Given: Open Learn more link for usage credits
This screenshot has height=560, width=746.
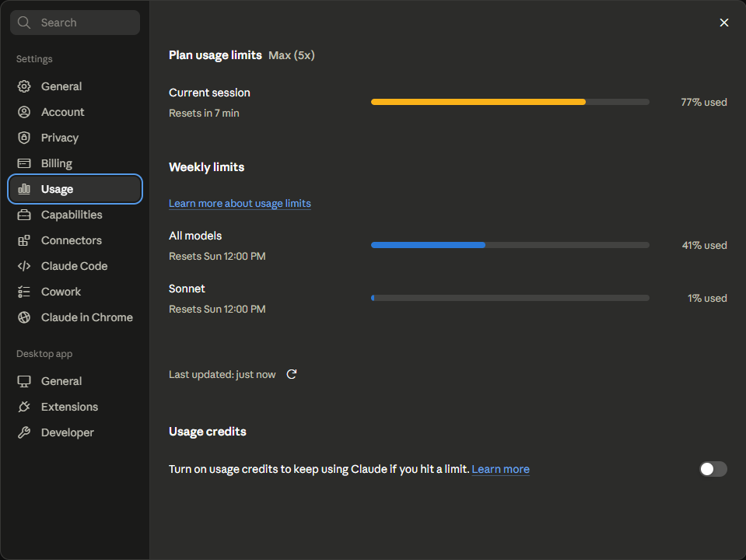Looking at the screenshot, I should [500, 469].
